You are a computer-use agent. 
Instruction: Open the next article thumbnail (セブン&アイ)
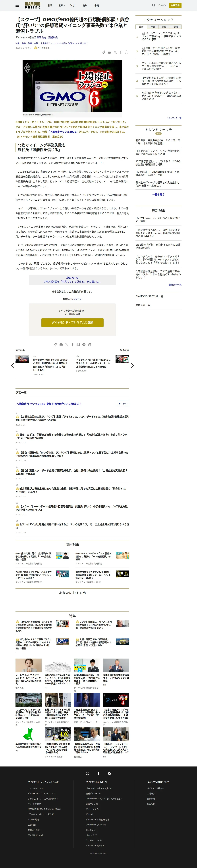coord(122,359)
